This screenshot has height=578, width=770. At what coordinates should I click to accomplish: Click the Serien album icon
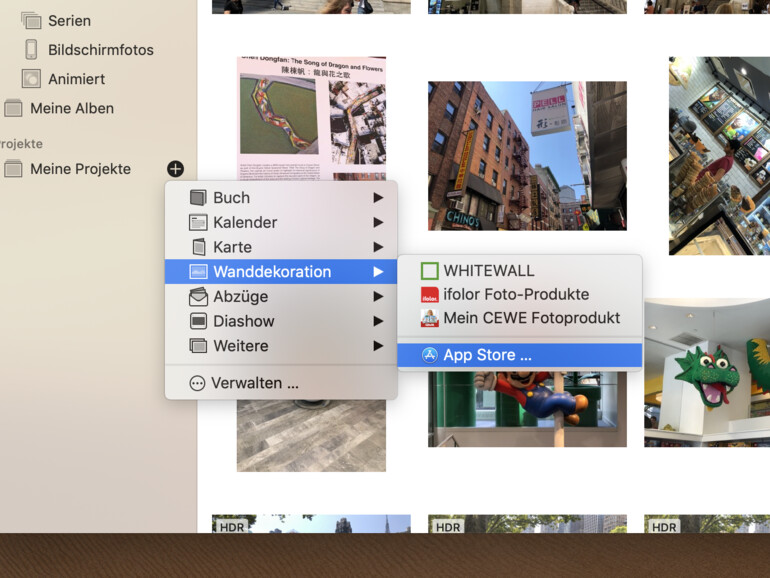point(31,21)
